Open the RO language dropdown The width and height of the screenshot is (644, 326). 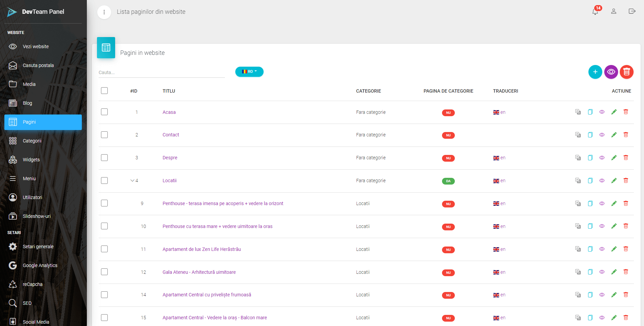[249, 72]
